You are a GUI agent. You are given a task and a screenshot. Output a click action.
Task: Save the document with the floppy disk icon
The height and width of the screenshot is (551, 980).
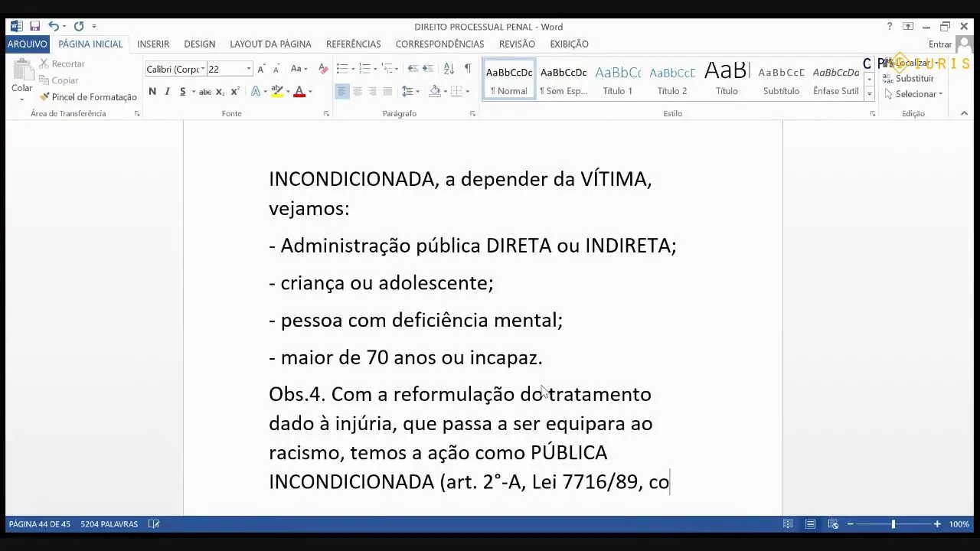(35, 26)
